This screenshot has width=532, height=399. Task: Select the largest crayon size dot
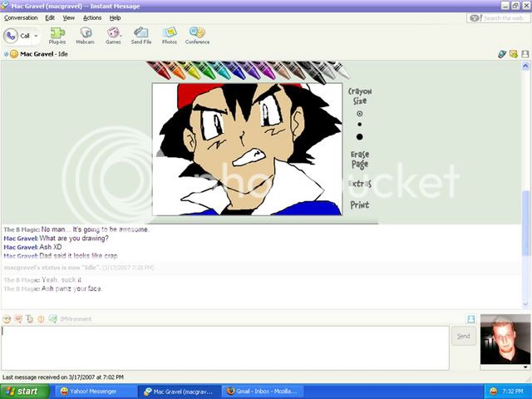click(x=359, y=136)
